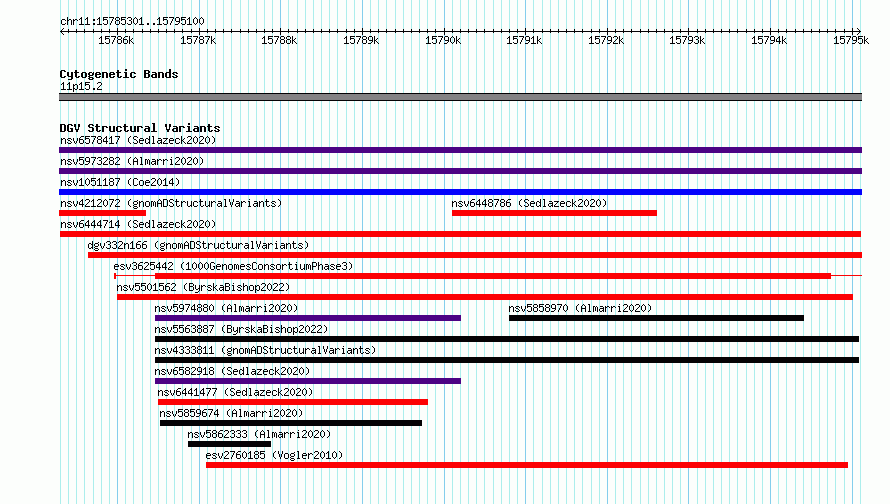Click the red bar for esv3625442

pos(493,276)
